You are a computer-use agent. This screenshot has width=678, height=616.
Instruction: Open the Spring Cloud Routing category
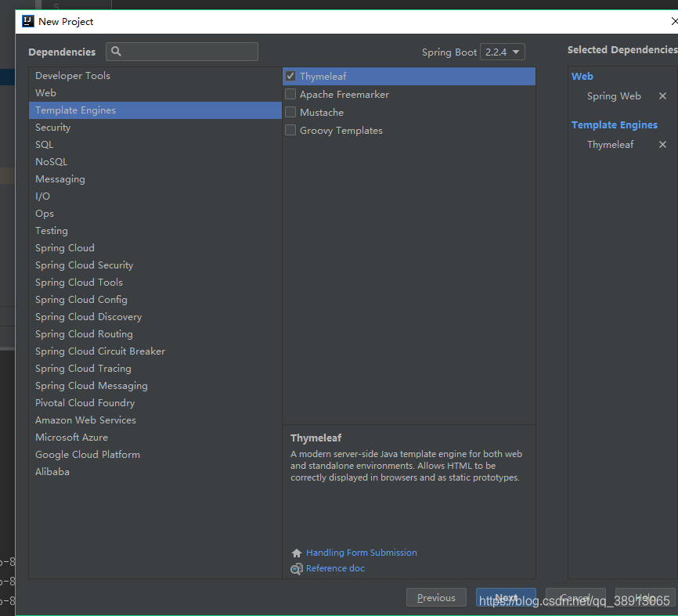coord(155,334)
